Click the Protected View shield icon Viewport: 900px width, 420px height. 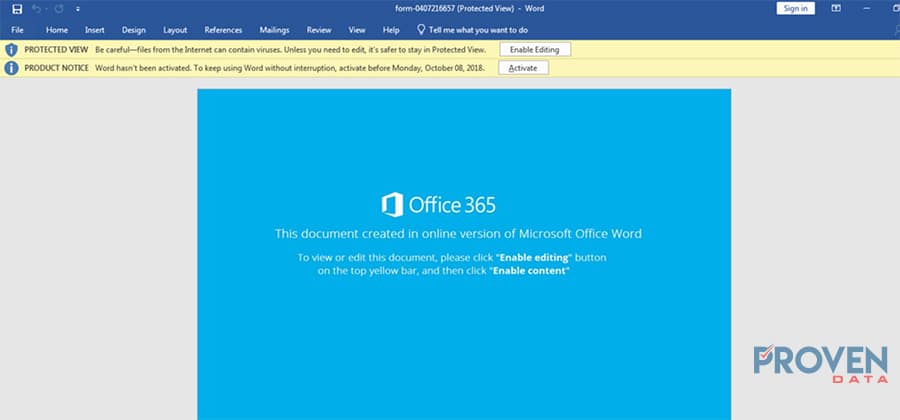click(11, 49)
